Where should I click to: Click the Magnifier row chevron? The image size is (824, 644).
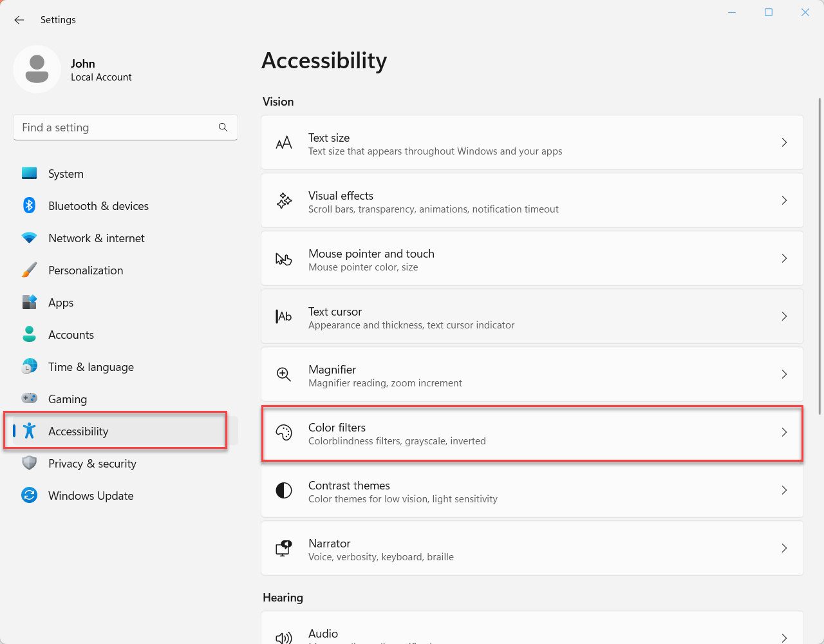tap(784, 374)
